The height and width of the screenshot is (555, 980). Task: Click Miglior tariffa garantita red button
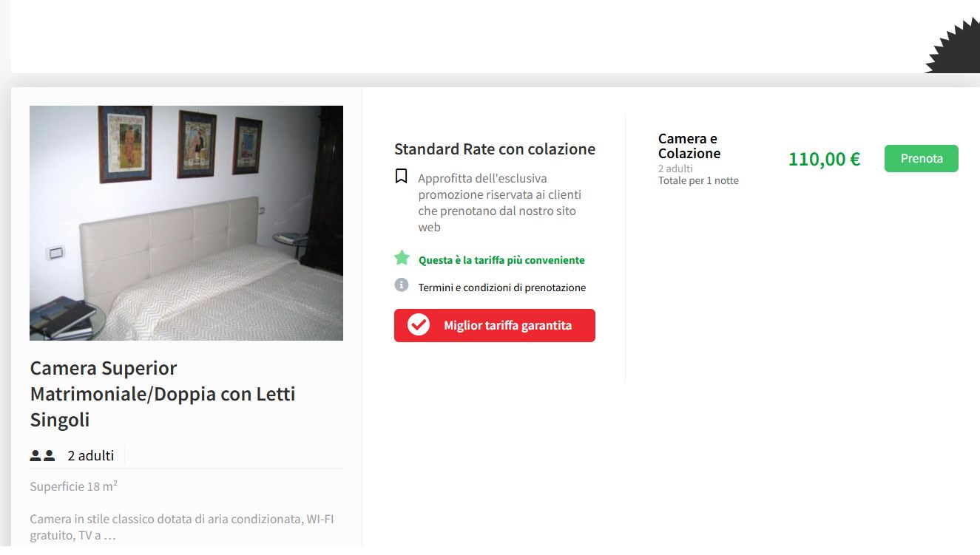pos(495,325)
